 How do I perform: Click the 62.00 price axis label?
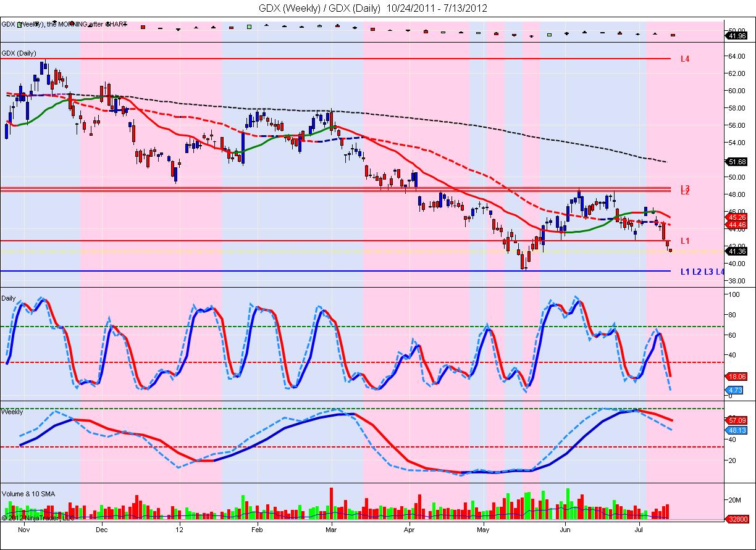coord(737,73)
